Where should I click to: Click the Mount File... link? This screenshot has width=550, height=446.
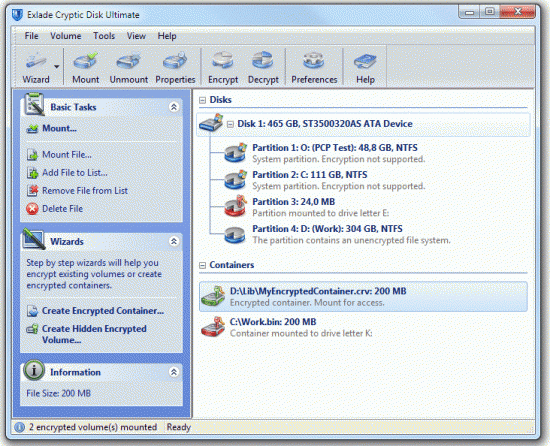pos(67,155)
